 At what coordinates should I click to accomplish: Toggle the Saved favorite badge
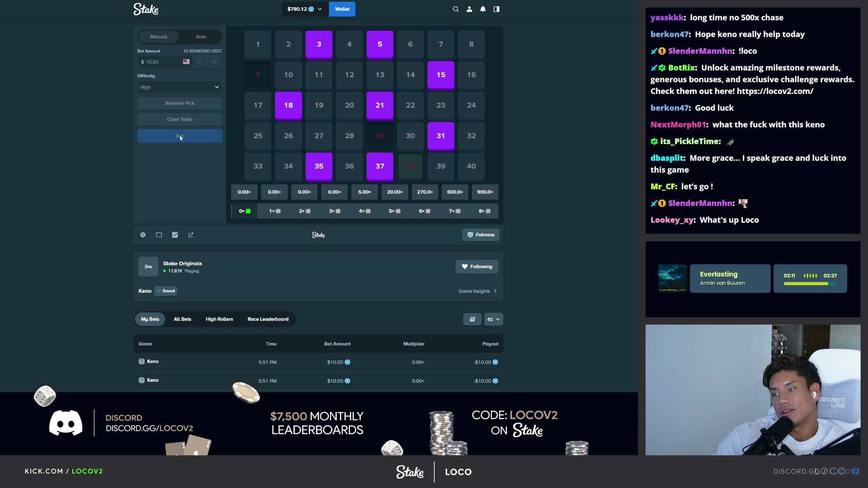165,291
